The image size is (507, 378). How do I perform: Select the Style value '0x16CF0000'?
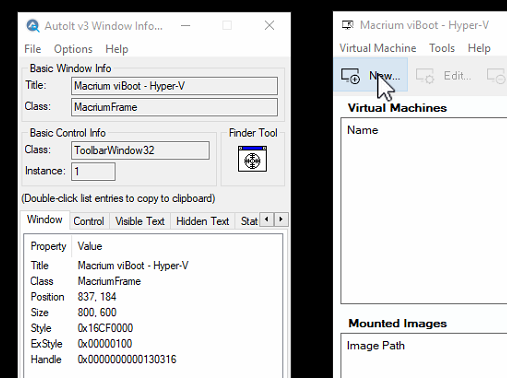[x=105, y=328]
